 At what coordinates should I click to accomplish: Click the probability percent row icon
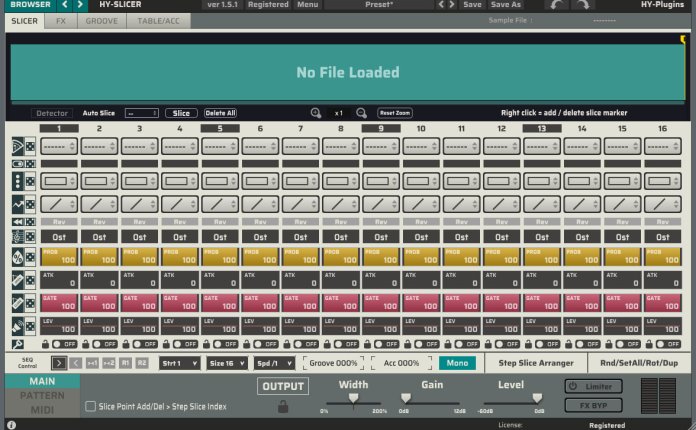pos(17,257)
